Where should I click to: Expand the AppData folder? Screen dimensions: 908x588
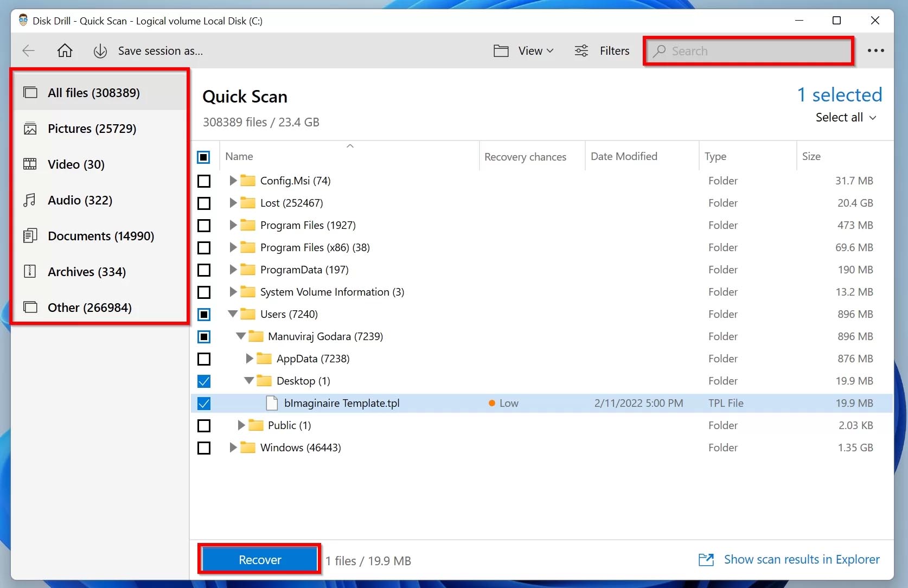click(249, 359)
